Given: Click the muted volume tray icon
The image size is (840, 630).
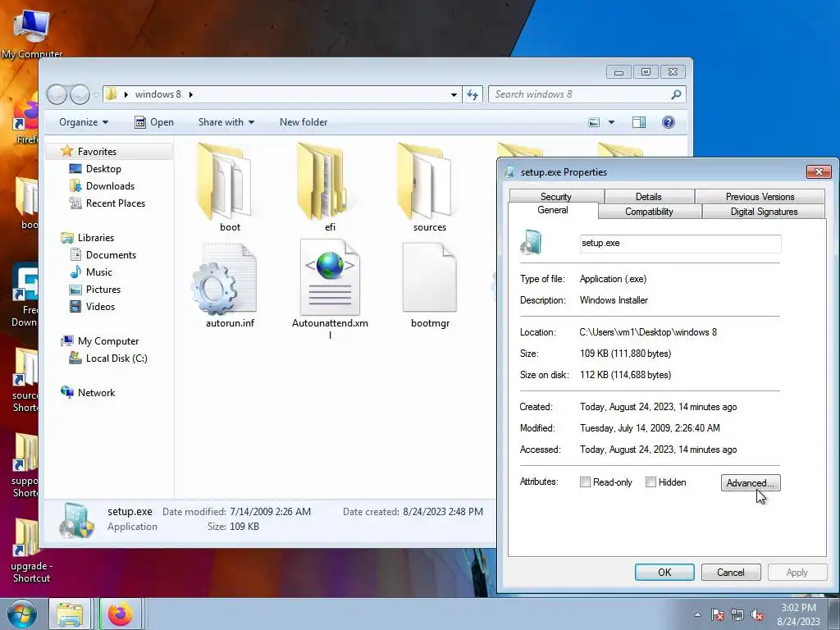Looking at the screenshot, I should point(757,615).
